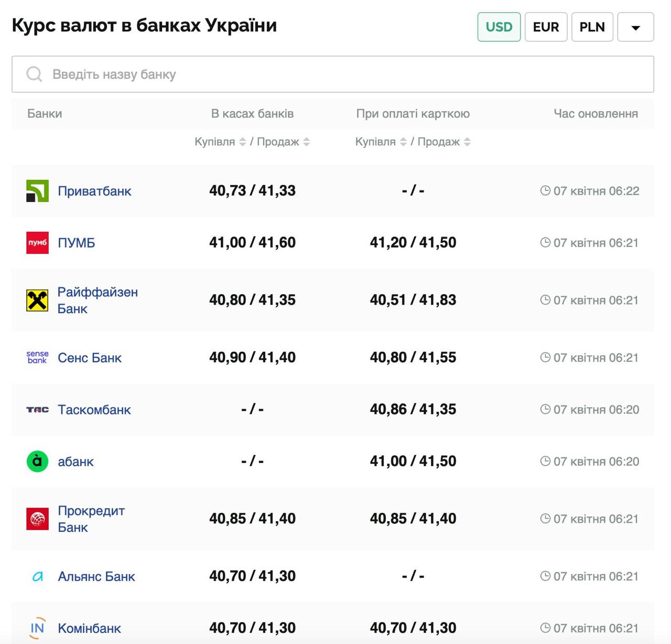
Task: Open the more currencies dropdown arrow
Action: 635,27
